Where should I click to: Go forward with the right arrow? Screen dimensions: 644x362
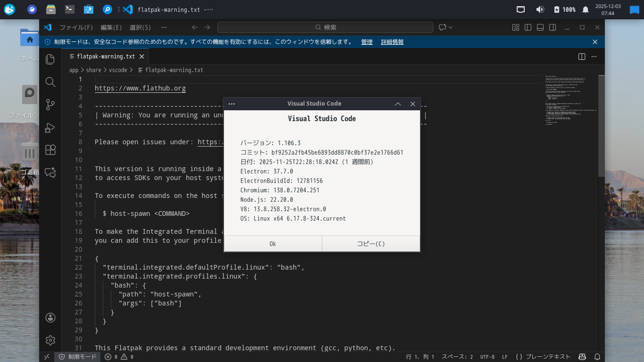[x=207, y=27]
